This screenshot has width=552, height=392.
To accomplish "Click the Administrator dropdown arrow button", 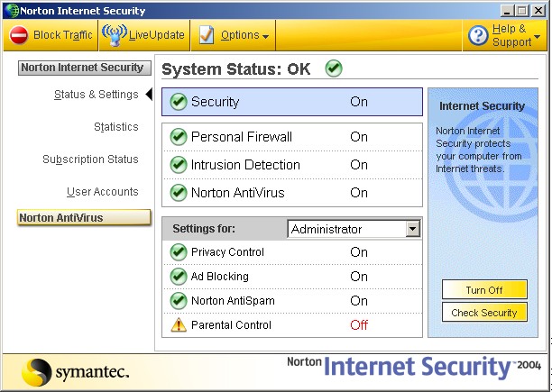I will [412, 229].
